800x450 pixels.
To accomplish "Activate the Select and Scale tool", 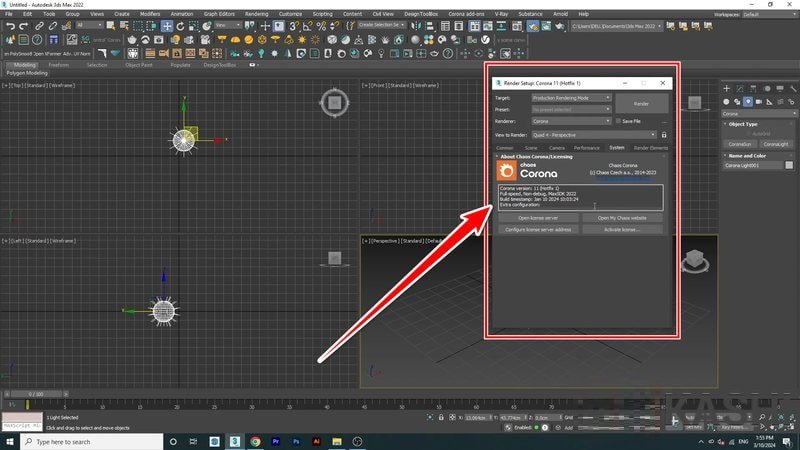I will pyautogui.click(x=193, y=26).
